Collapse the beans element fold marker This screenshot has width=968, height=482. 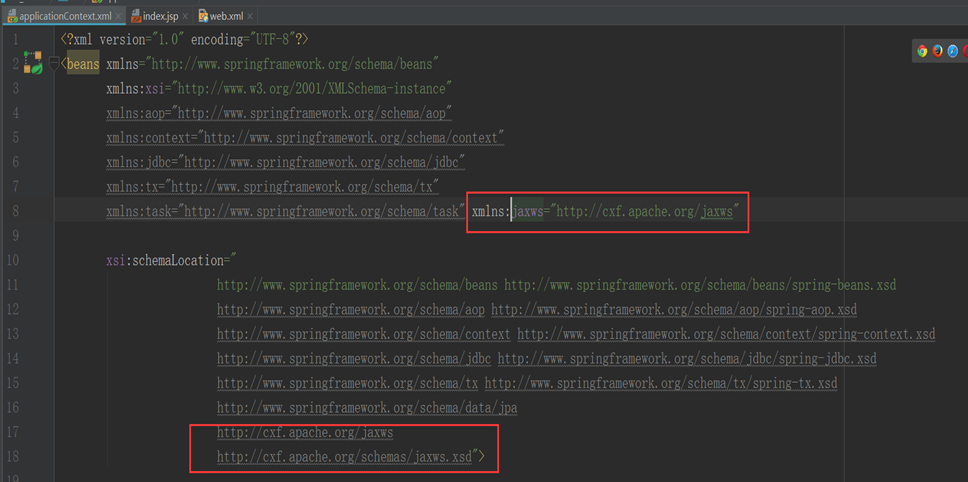(53, 64)
